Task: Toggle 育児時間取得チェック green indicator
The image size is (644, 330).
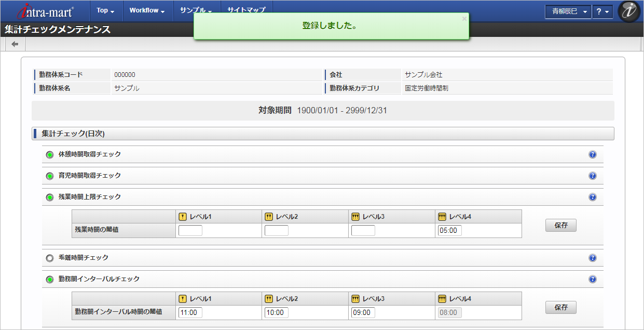Action: (50, 176)
